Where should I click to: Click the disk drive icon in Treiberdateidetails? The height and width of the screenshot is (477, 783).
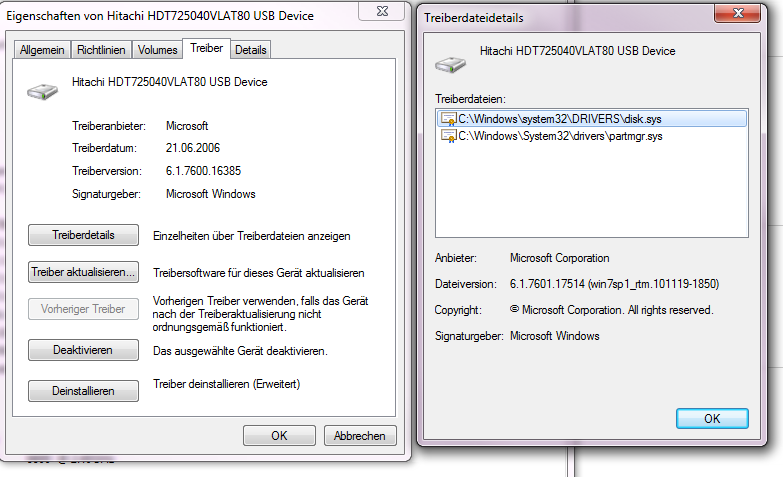click(450, 64)
